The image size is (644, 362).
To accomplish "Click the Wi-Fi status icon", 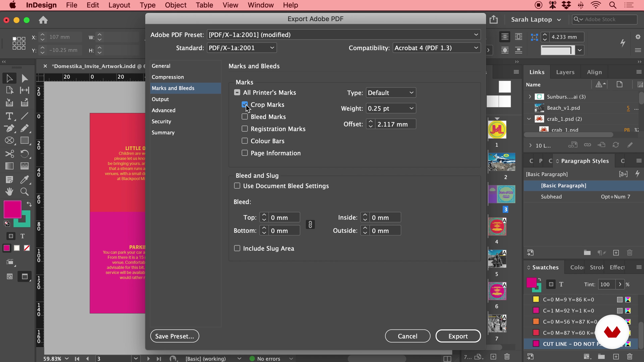I will pyautogui.click(x=596, y=5).
